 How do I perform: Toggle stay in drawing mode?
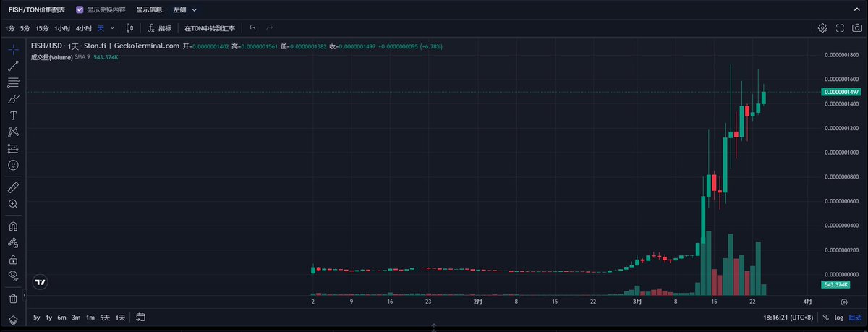13,243
